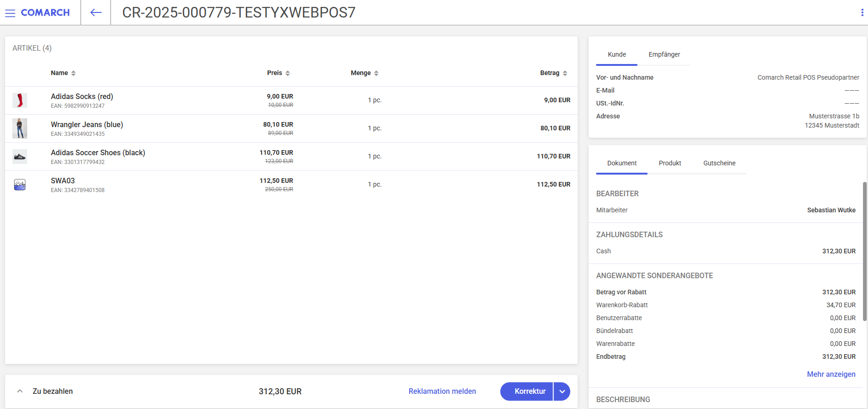
Task: Expand the Zu bezahlen summary chevron
Action: click(x=20, y=391)
